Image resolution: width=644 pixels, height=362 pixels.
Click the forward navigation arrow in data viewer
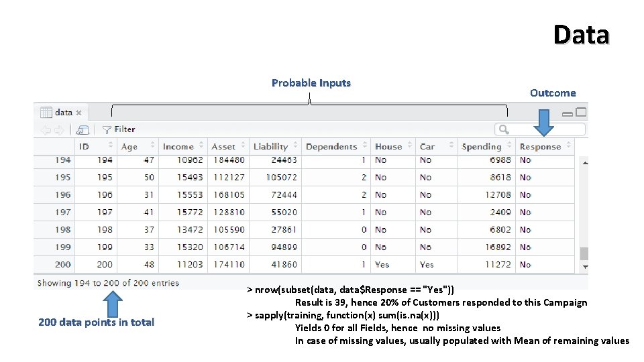pyautogui.click(x=59, y=130)
